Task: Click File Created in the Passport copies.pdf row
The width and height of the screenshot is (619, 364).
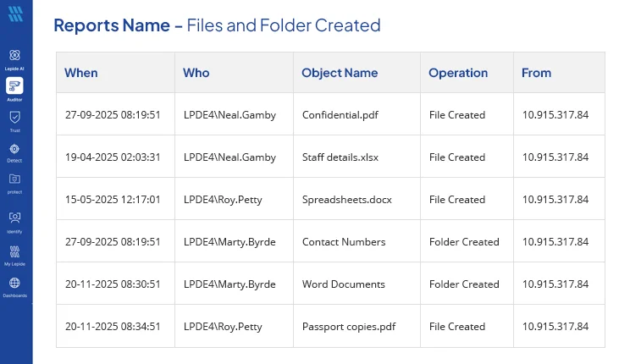Action: pyautogui.click(x=457, y=327)
